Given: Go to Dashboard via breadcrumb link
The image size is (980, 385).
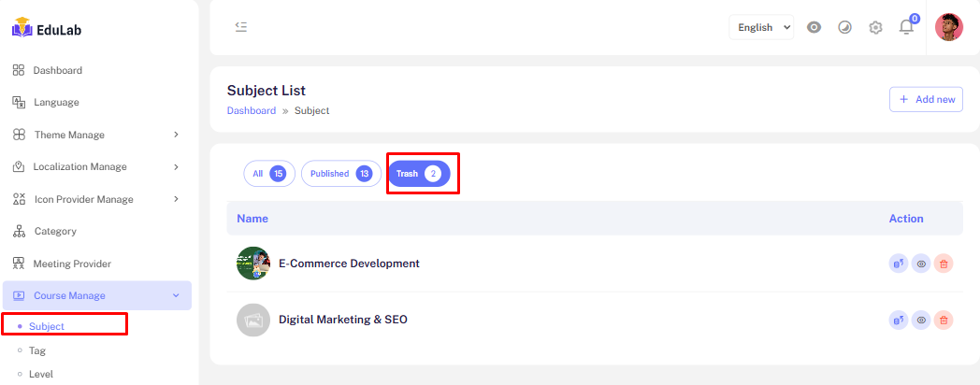Looking at the screenshot, I should click(x=251, y=110).
